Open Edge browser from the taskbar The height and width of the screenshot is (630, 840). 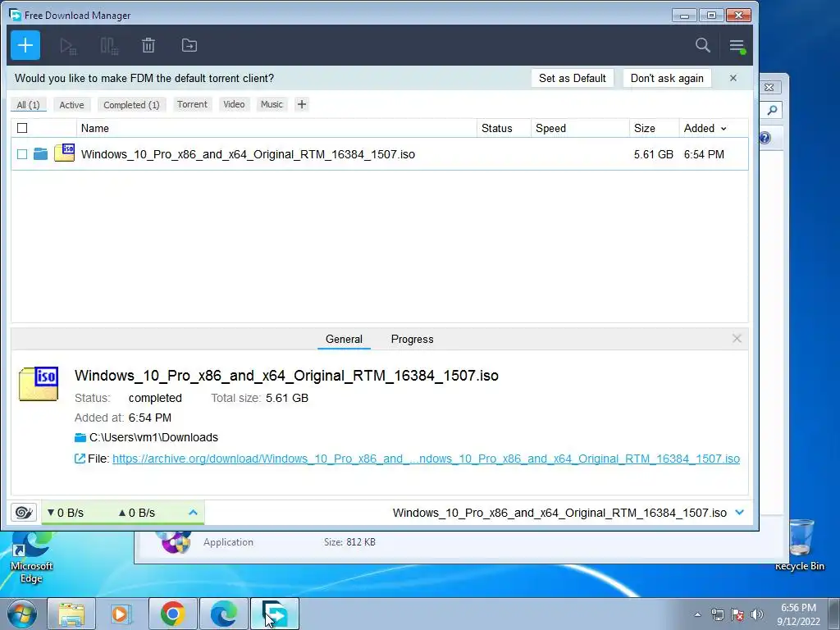pos(223,614)
